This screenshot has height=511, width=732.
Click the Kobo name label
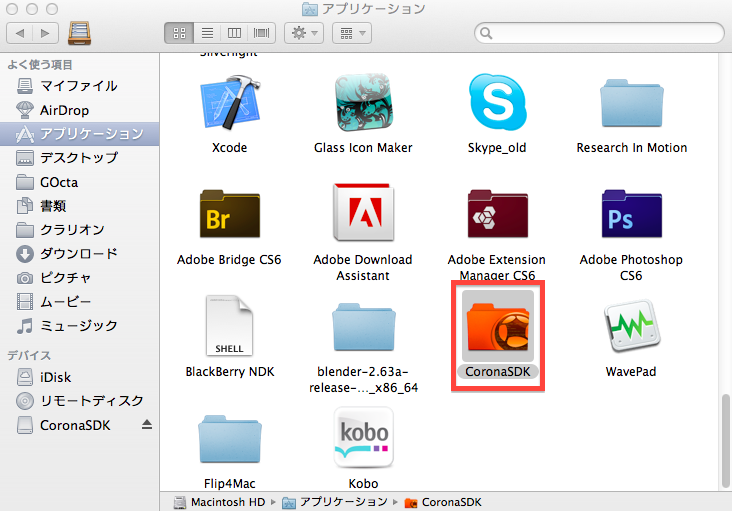pyautogui.click(x=363, y=484)
